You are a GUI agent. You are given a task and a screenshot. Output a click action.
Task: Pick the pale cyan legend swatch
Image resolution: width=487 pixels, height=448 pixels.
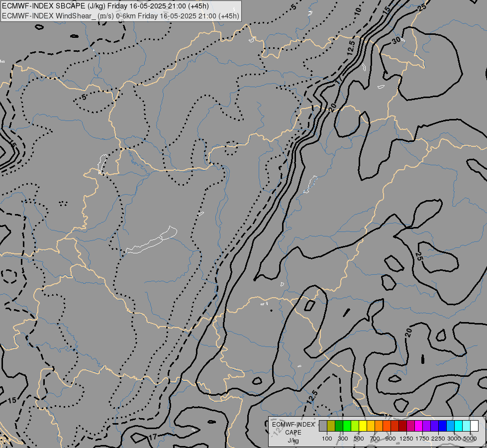[x=467, y=426]
